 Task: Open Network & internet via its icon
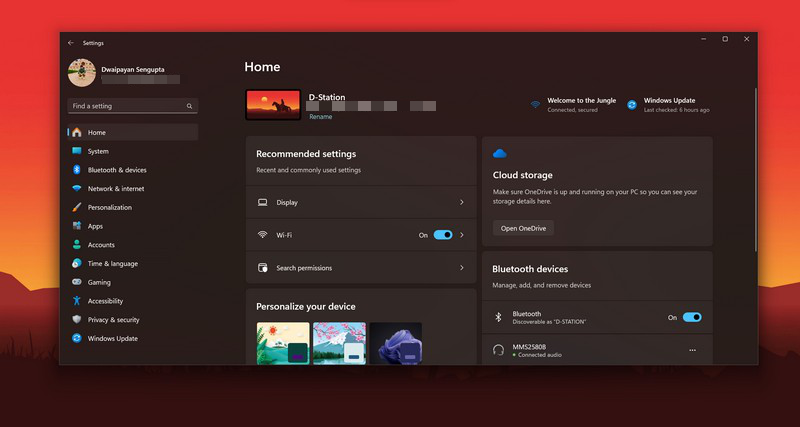(76, 189)
